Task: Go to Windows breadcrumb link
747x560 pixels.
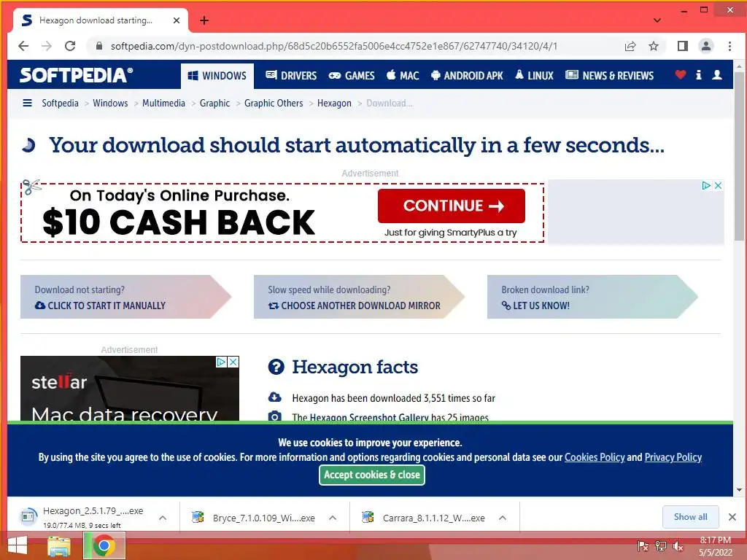Action: (110, 104)
